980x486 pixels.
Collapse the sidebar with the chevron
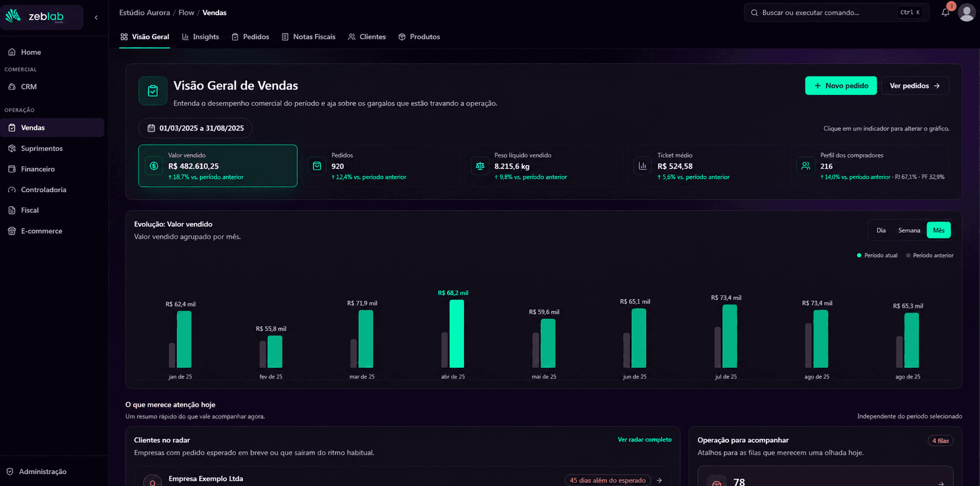96,18
